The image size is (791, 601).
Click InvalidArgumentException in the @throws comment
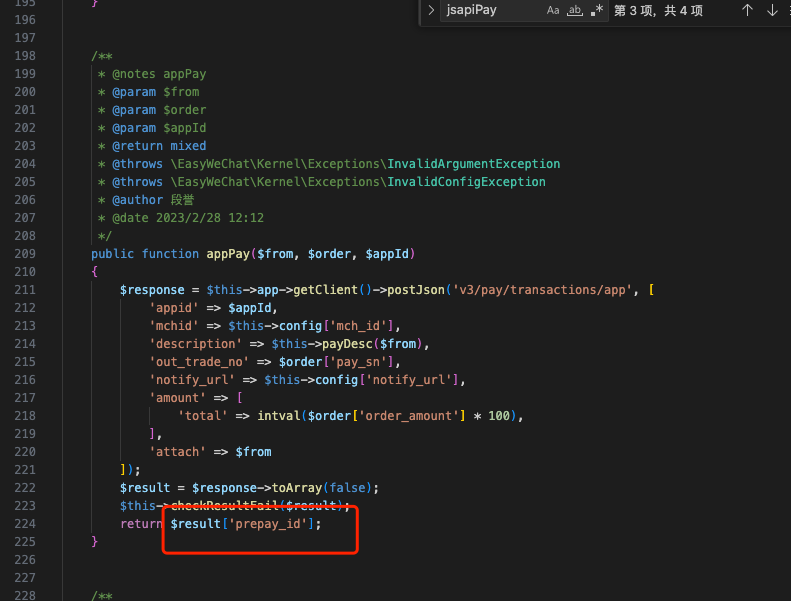pyautogui.click(x=474, y=164)
